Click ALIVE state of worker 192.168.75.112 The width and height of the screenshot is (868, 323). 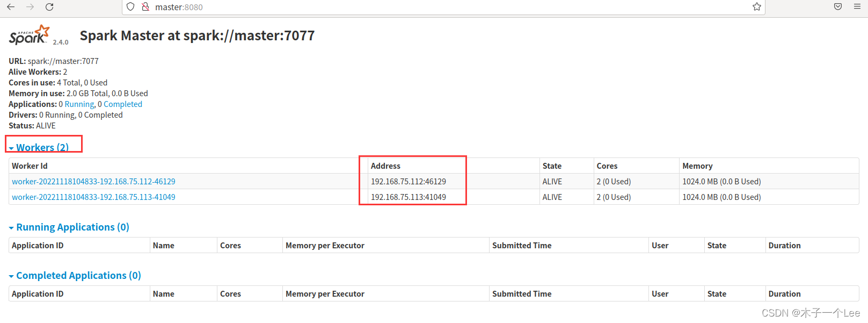[x=552, y=182]
